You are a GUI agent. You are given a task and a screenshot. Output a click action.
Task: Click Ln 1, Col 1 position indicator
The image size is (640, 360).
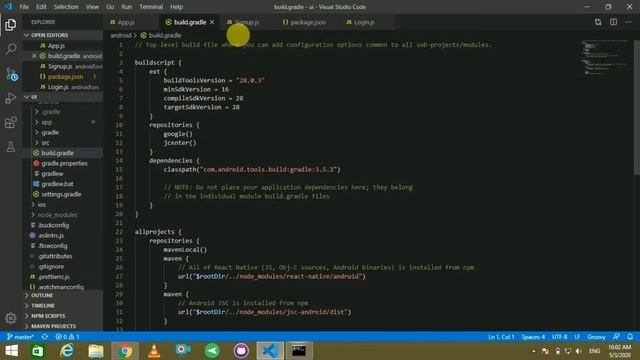[501, 337]
